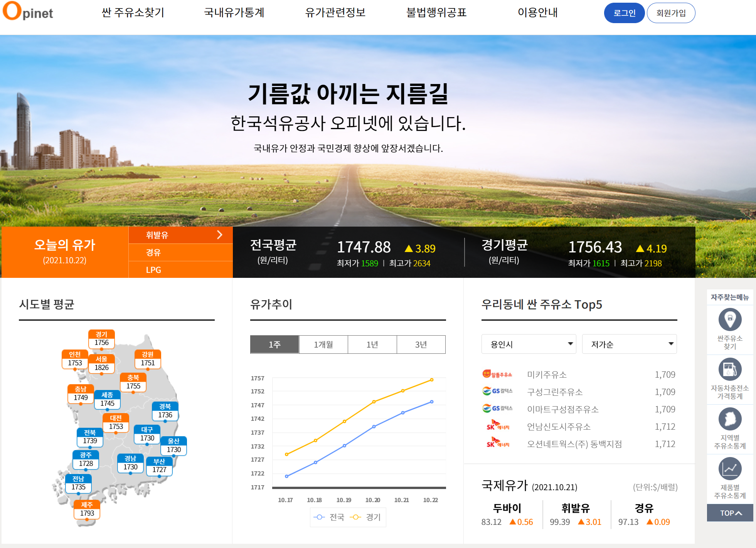The image size is (756, 548).
Task: Open the 용인시 region dropdown
Action: (529, 344)
